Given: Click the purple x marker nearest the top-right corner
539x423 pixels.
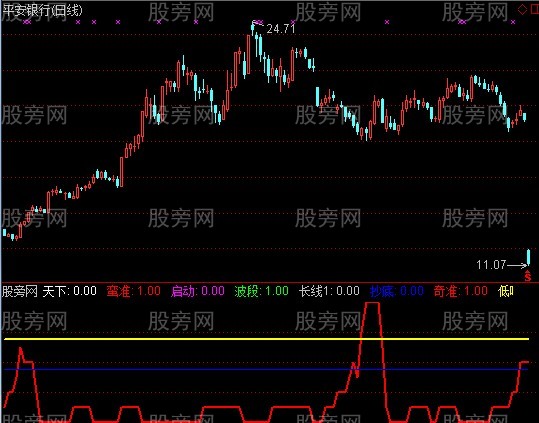Looking at the screenshot, I should pos(513,22).
